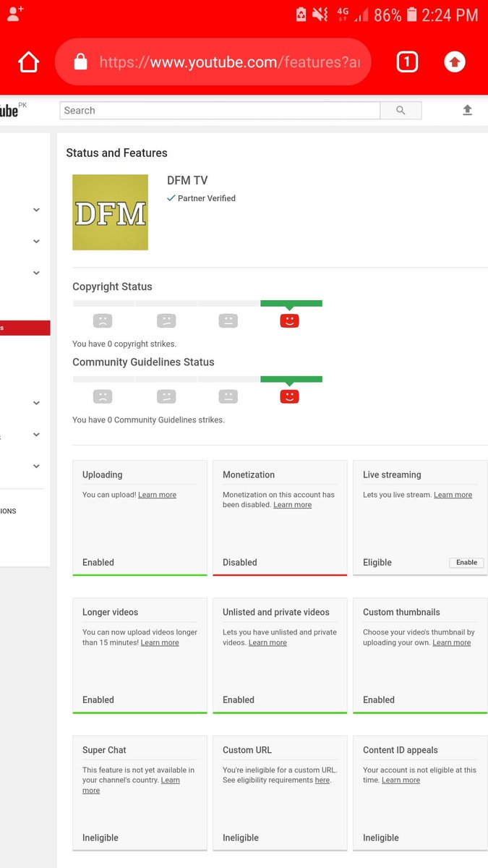
Task: Click the leftmost sad gray face under Community Guidelines
Action: coord(103,396)
